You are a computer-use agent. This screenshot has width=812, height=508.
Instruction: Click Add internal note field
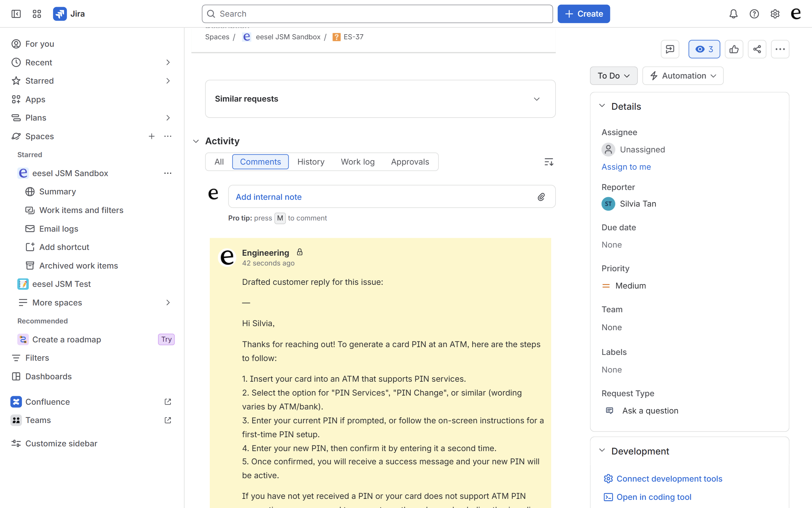[x=392, y=196]
